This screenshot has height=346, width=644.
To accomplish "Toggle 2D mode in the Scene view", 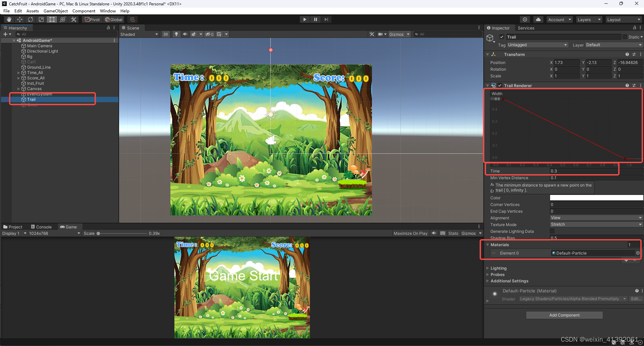I will [x=165, y=34].
